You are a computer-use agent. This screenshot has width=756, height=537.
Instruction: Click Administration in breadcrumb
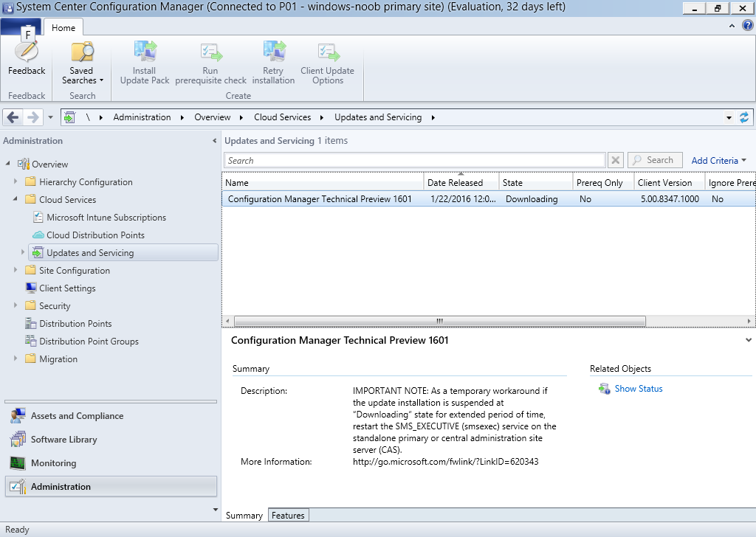coord(142,117)
